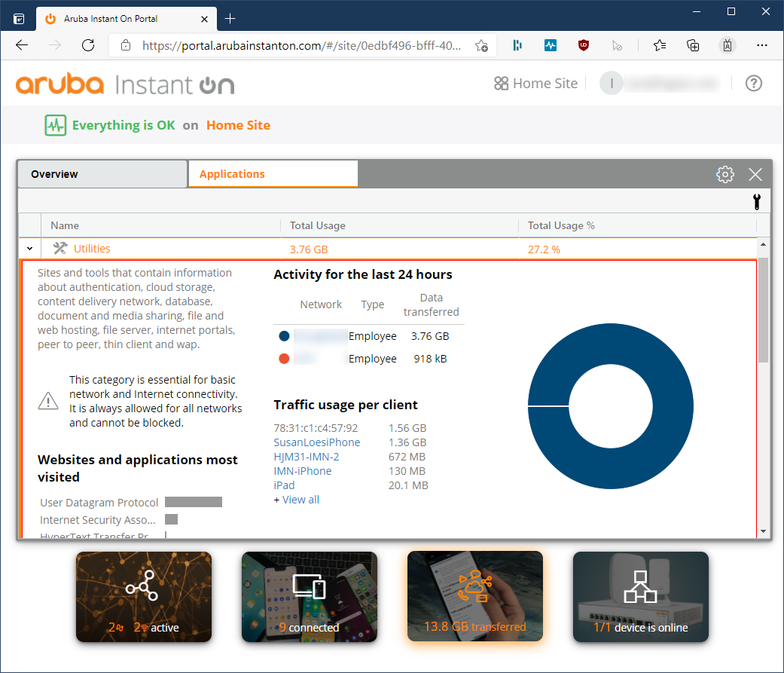Click the tab actions icon in title bar

[x=19, y=19]
